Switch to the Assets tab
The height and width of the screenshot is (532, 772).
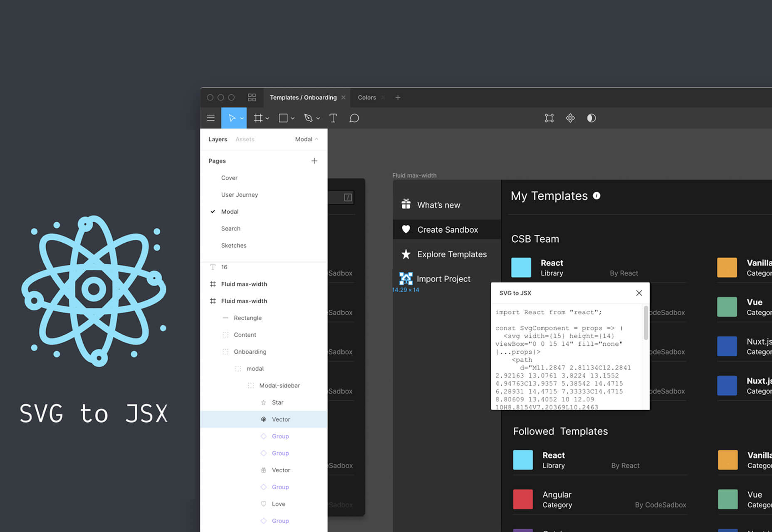pyautogui.click(x=245, y=139)
